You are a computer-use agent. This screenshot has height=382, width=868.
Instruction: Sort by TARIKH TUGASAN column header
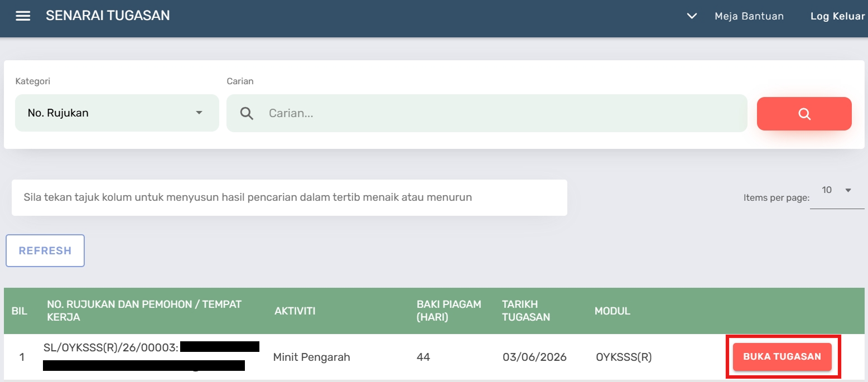(x=526, y=311)
